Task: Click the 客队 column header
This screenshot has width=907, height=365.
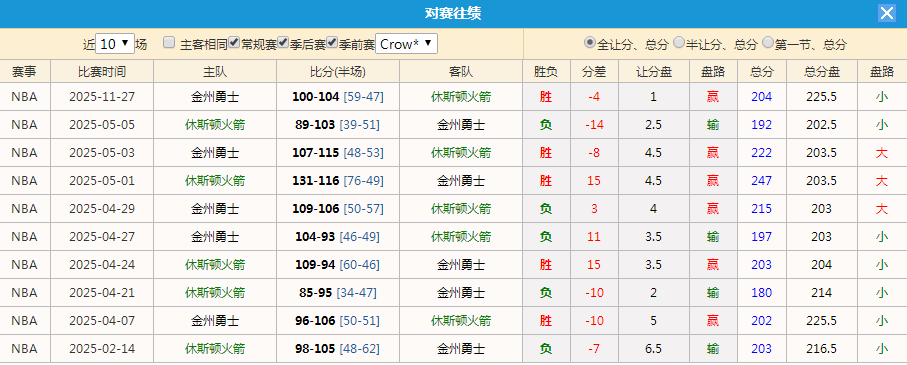Action: click(460, 71)
